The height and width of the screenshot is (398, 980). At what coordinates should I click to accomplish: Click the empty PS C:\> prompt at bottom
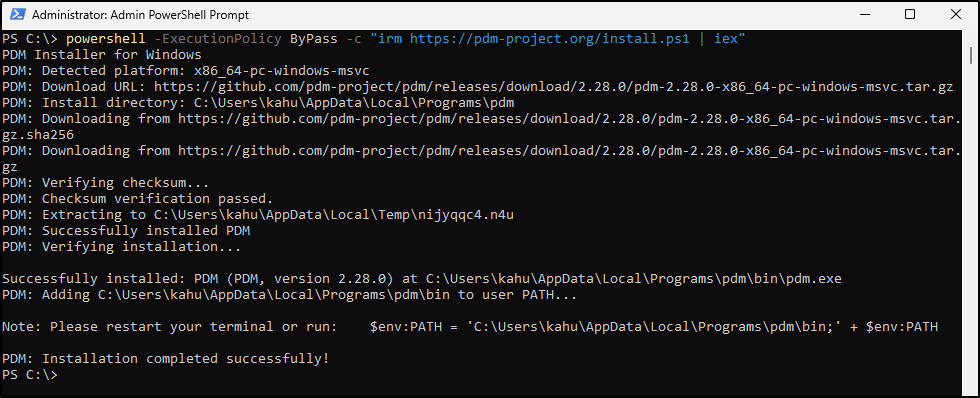click(29, 375)
